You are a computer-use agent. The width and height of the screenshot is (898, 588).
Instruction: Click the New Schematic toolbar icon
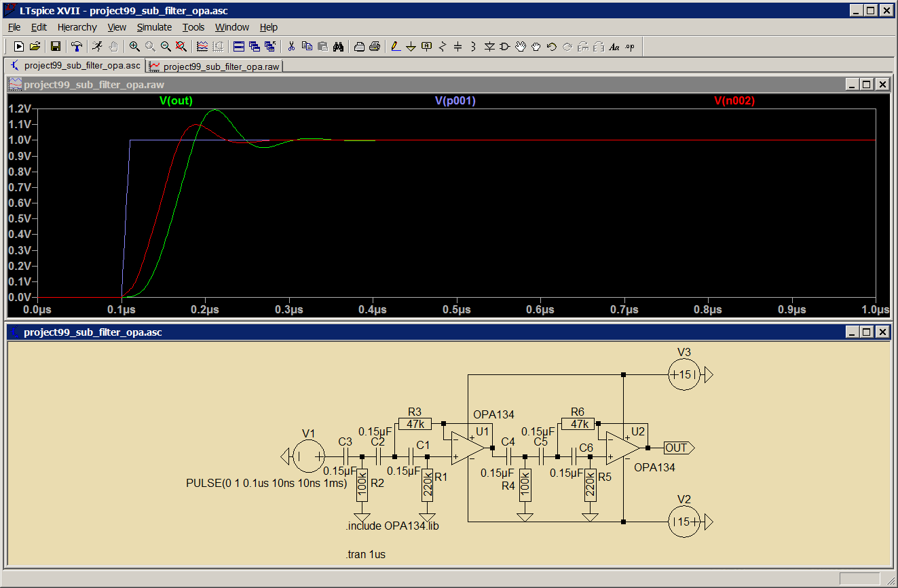tap(19, 46)
